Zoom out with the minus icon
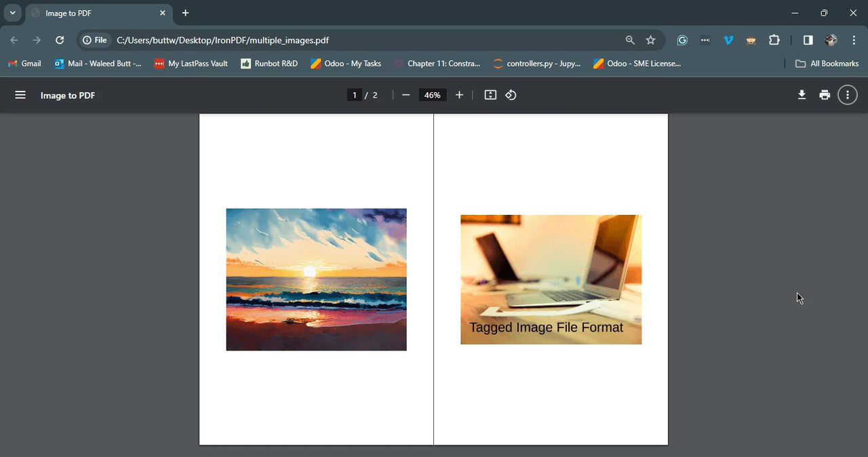This screenshot has width=868, height=457. tap(406, 95)
